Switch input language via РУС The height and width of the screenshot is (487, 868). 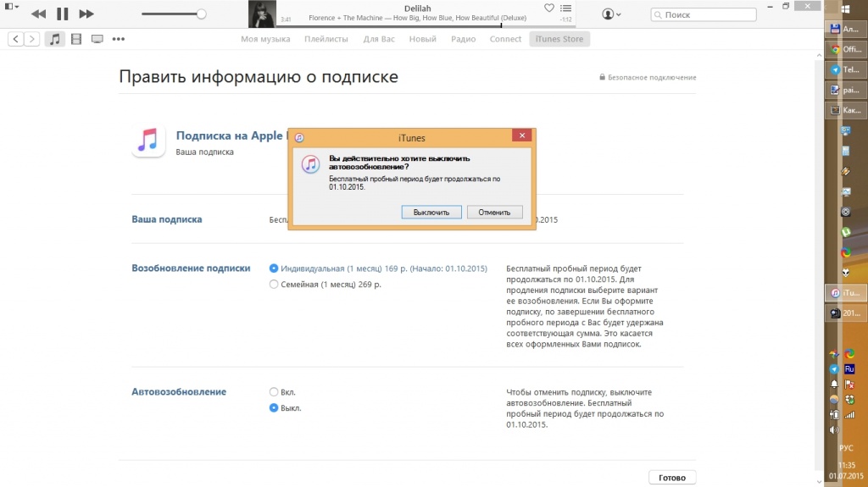(x=846, y=448)
